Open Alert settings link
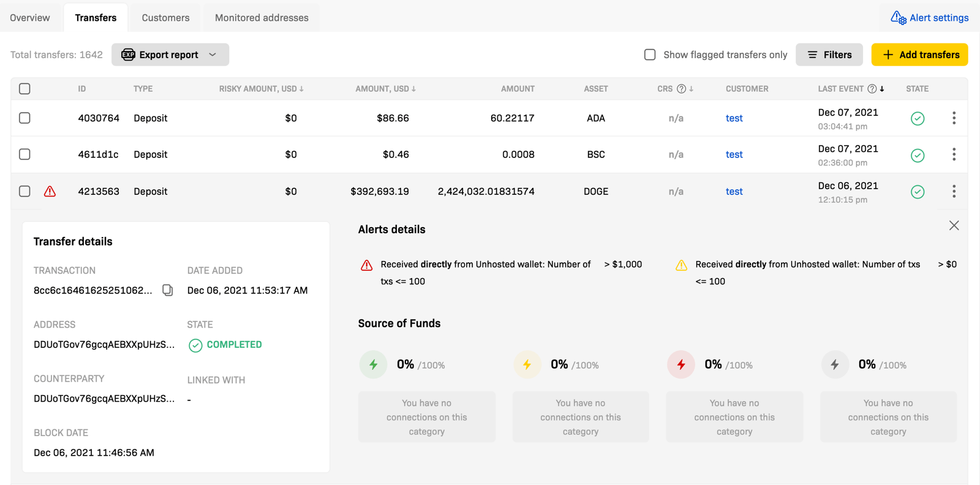980x485 pixels. pos(930,18)
